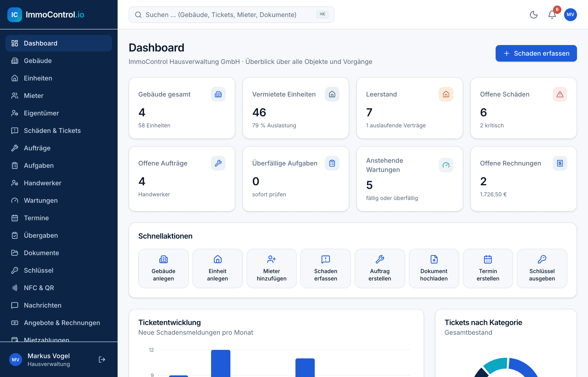Viewport: 588px width, 377px height.
Task: Click the 79 % Auslastung text
Action: (274, 125)
